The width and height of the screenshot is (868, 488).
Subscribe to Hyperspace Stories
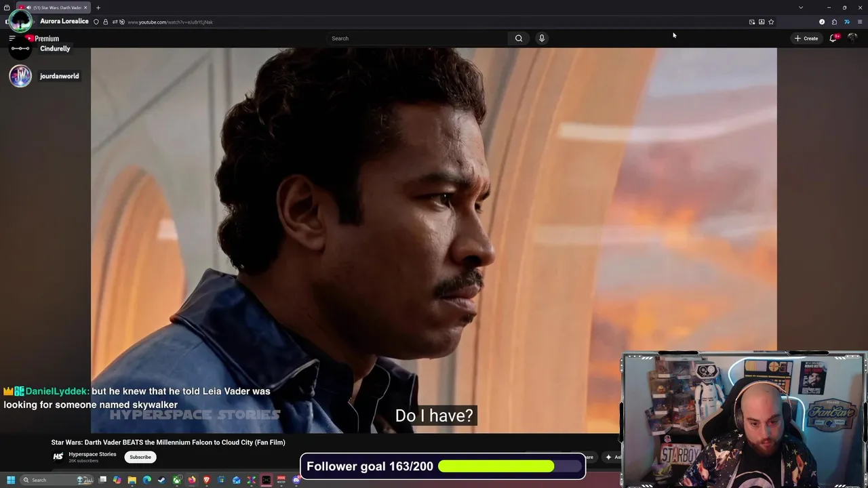(x=140, y=457)
